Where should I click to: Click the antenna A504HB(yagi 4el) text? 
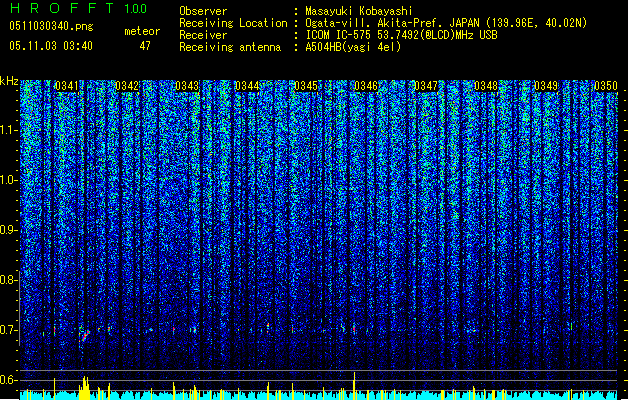coord(353,47)
